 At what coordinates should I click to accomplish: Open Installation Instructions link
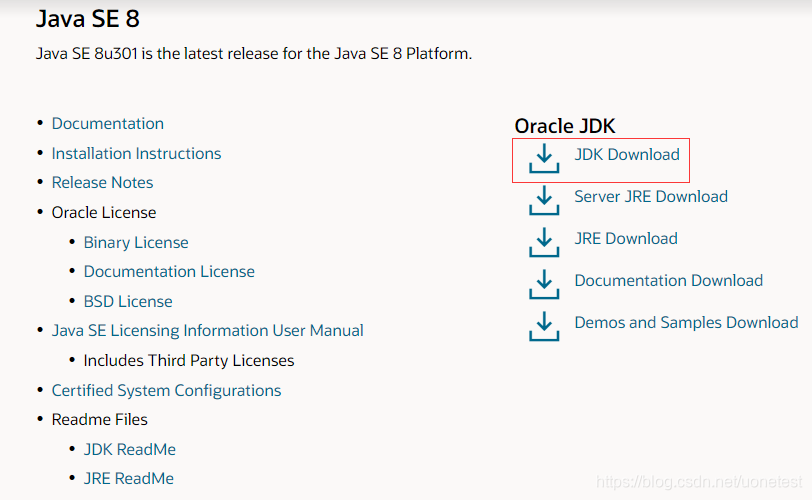pyautogui.click(x=136, y=153)
